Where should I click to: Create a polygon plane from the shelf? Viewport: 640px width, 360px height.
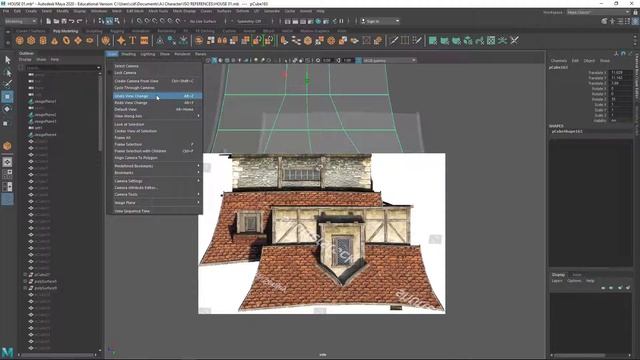(78, 40)
